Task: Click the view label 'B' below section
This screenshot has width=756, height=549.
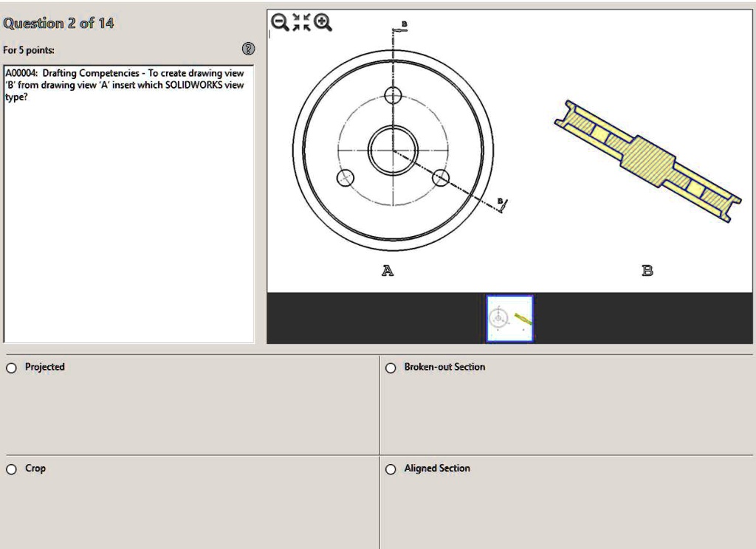Action: (x=647, y=271)
